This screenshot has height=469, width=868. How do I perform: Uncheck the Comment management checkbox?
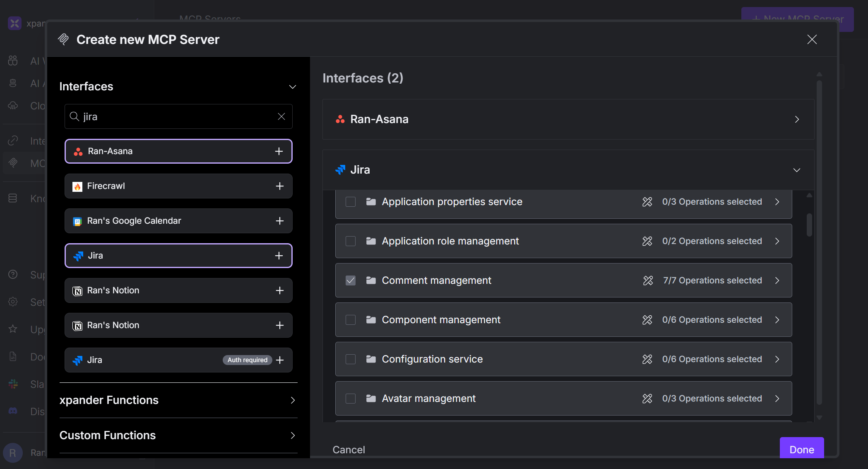pyautogui.click(x=351, y=280)
